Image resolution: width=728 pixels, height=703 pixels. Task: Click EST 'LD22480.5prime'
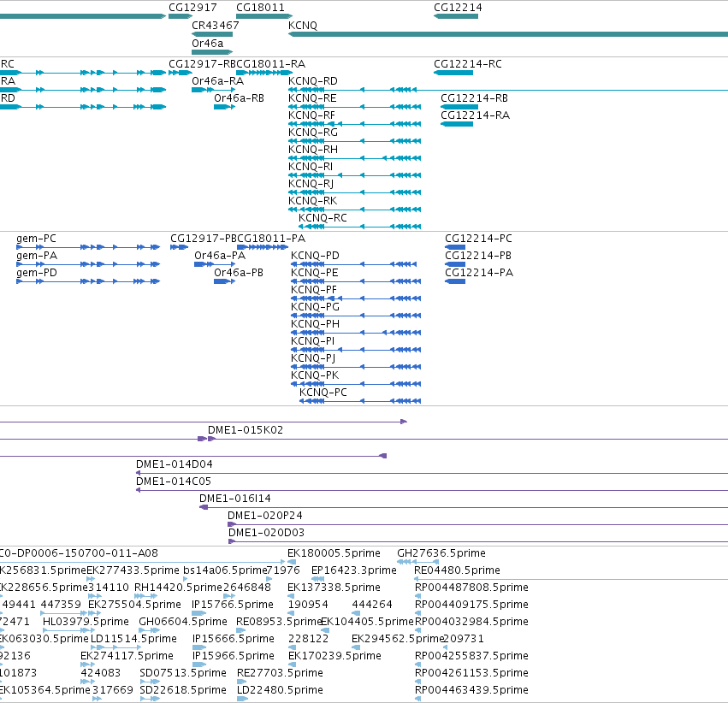pos(280,690)
